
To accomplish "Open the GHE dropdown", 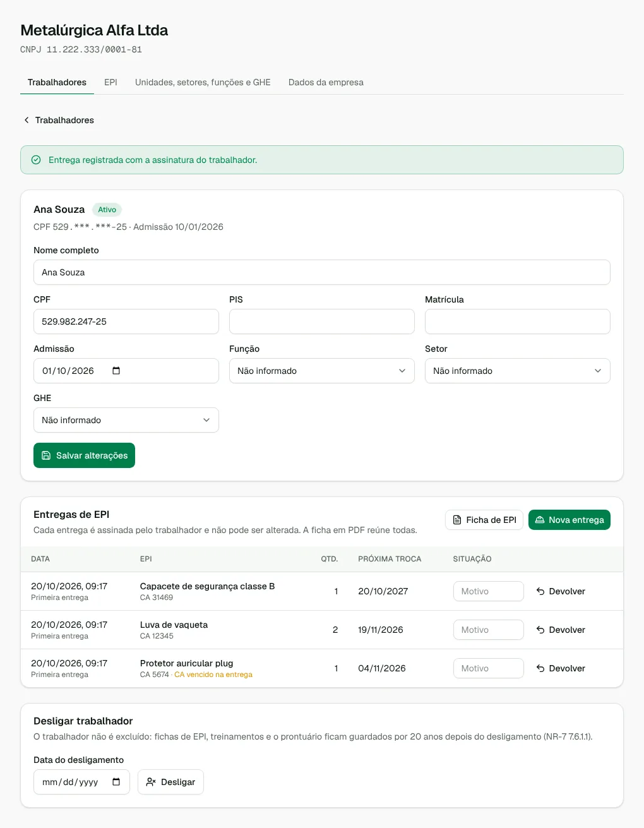I will (x=126, y=420).
